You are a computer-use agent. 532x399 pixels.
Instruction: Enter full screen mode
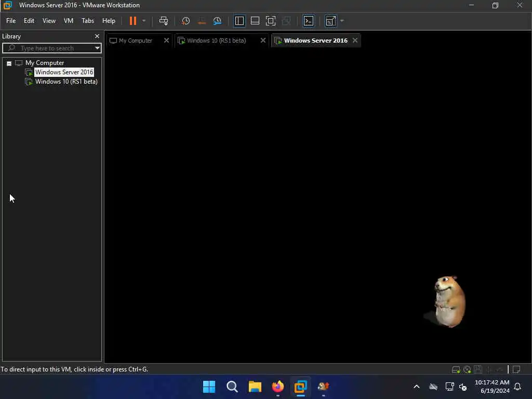[x=270, y=21]
